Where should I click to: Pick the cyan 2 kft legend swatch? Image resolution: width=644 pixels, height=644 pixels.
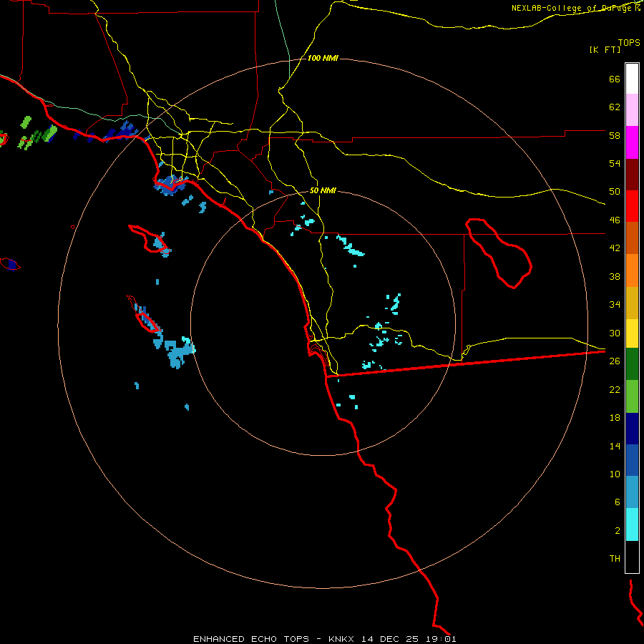coord(632,525)
